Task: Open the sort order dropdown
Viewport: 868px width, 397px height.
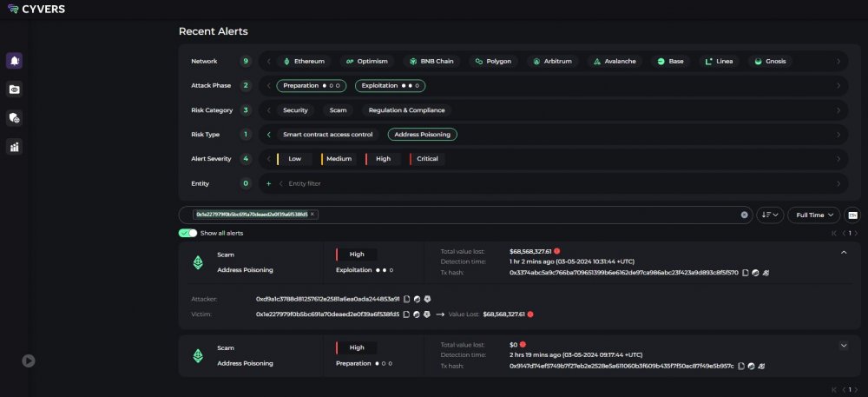Action: (770, 215)
